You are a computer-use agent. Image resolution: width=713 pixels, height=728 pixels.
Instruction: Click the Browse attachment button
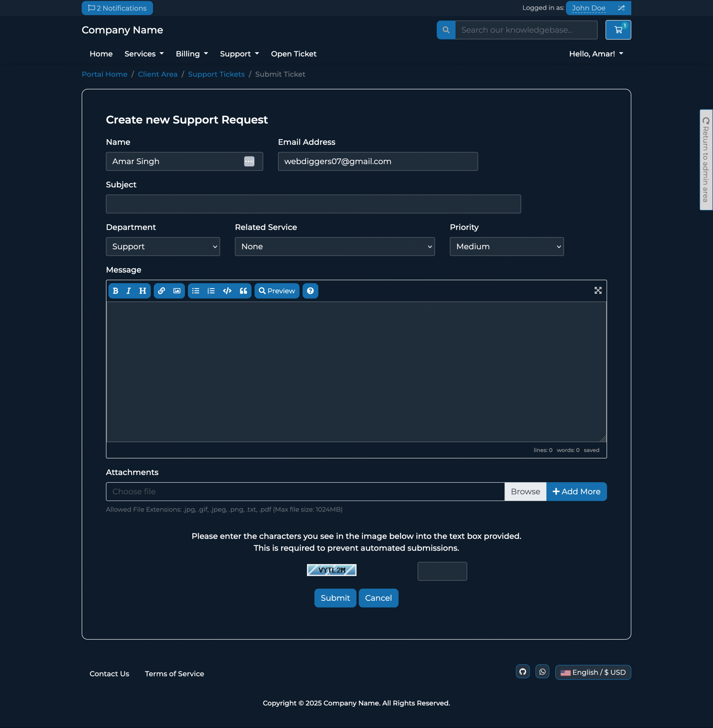click(525, 492)
